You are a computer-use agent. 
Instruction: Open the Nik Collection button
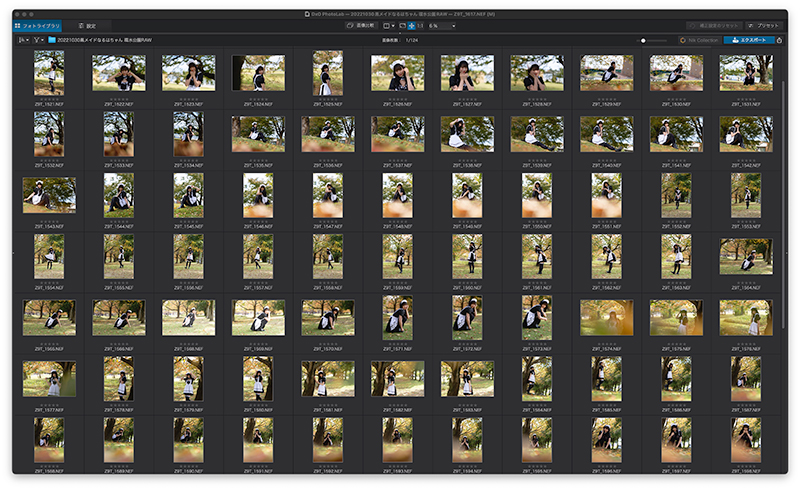699,40
